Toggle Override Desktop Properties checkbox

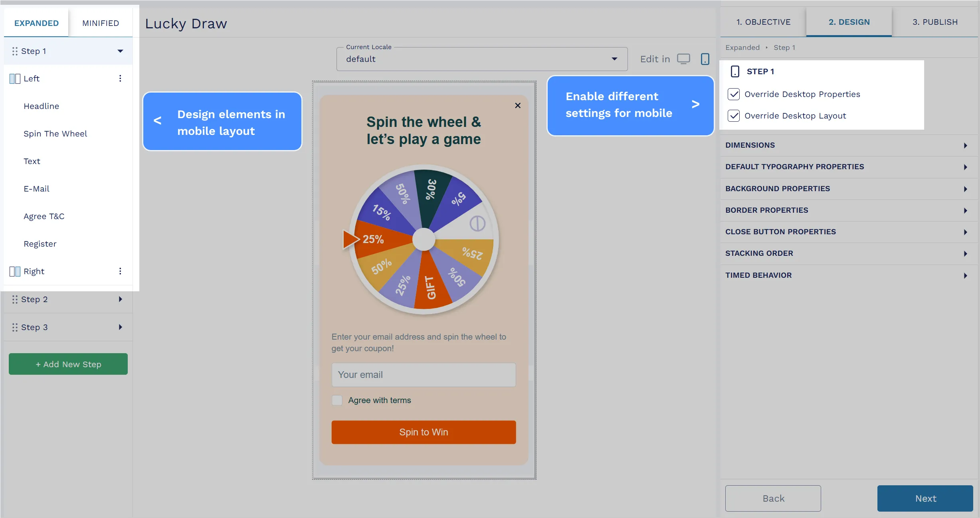[x=735, y=94]
